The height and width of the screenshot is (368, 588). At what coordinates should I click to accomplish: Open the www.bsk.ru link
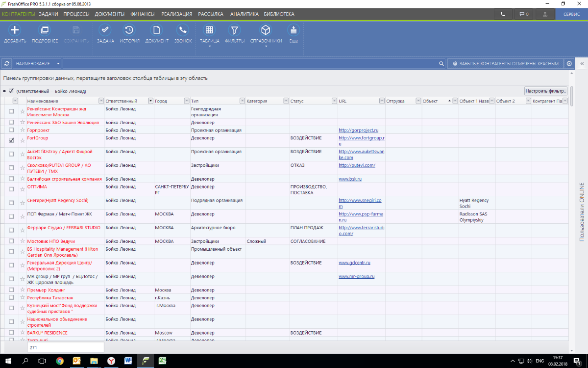[350, 179]
